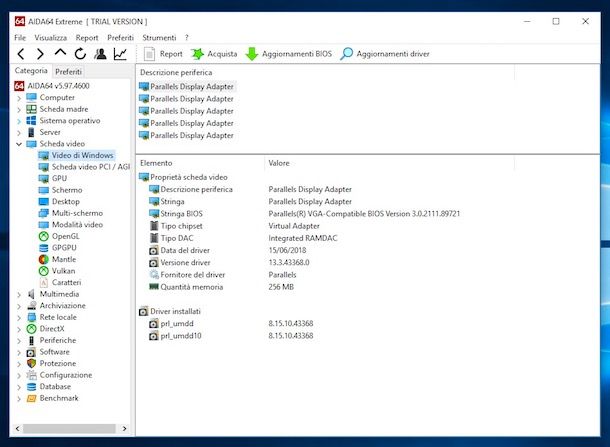Navigate up one level in toolbar
The image size is (610, 447).
click(x=60, y=53)
